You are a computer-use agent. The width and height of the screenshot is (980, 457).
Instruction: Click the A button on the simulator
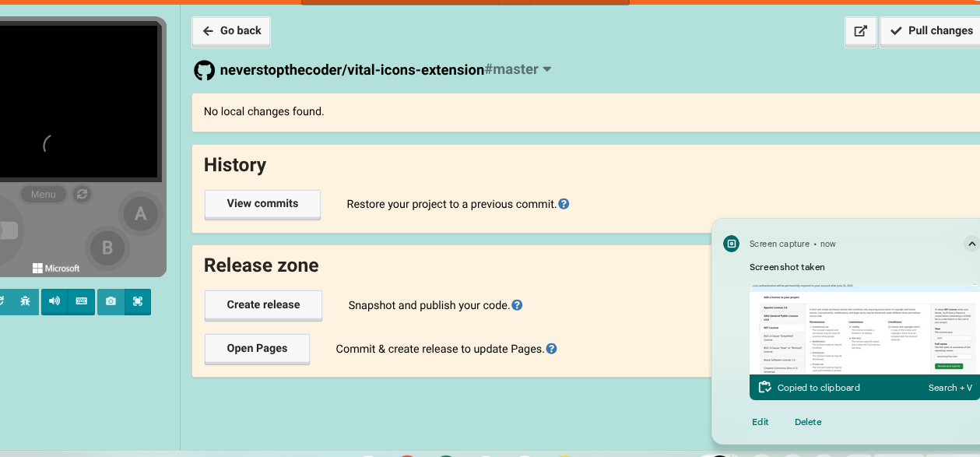tap(140, 213)
